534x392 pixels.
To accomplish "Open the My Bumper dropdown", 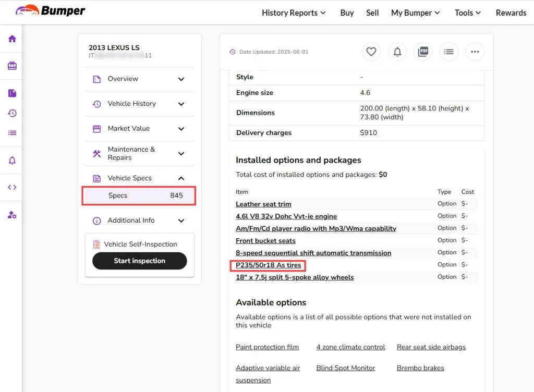I will point(416,13).
